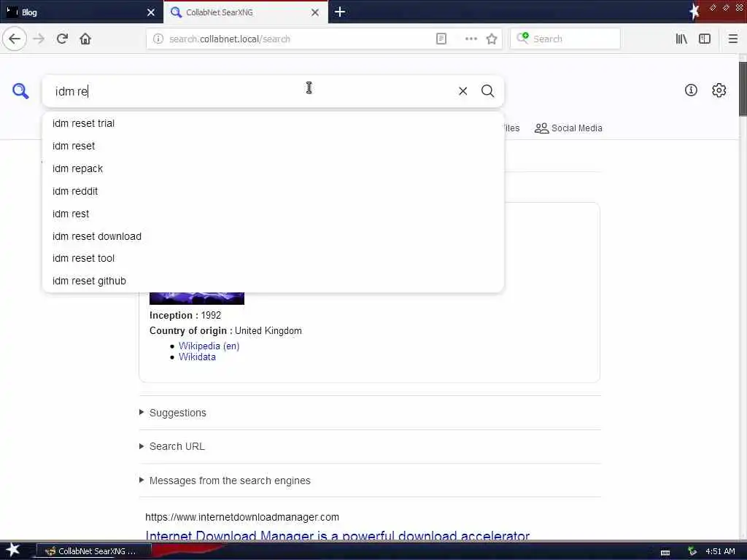The height and width of the screenshot is (560, 747).
Task: Click the browser Forward arrow button
Action: [x=39, y=39]
